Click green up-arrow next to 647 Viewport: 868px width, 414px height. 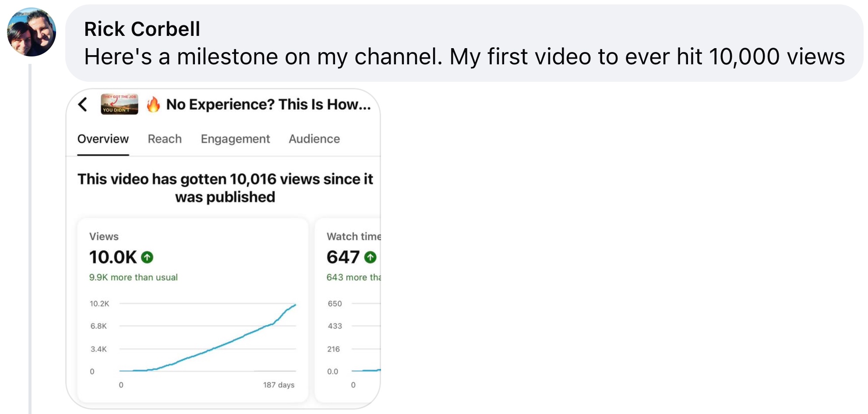point(370,257)
